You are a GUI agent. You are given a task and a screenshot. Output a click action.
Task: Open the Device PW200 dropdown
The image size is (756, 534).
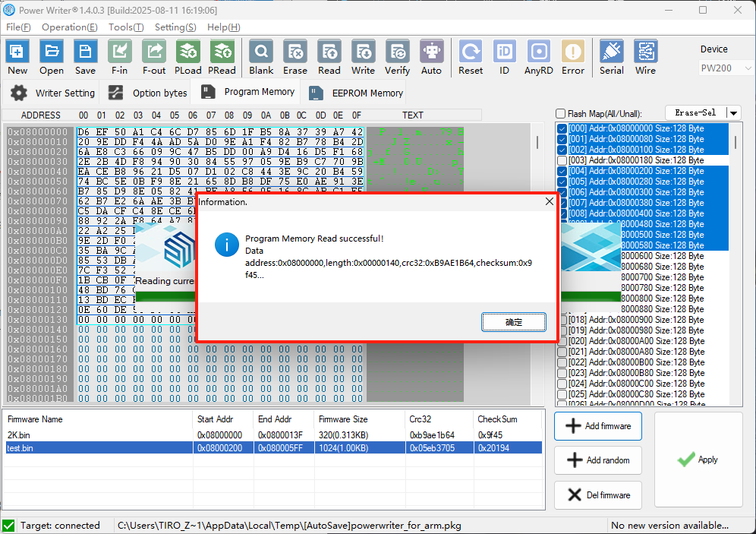725,68
